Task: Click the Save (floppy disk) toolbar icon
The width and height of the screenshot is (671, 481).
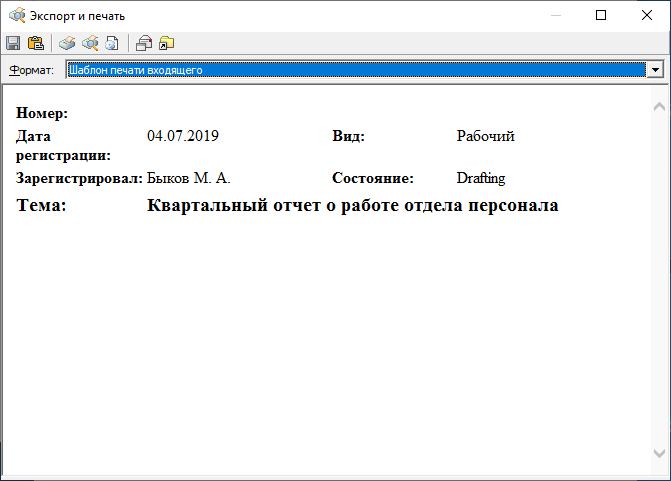Action: pos(13,43)
